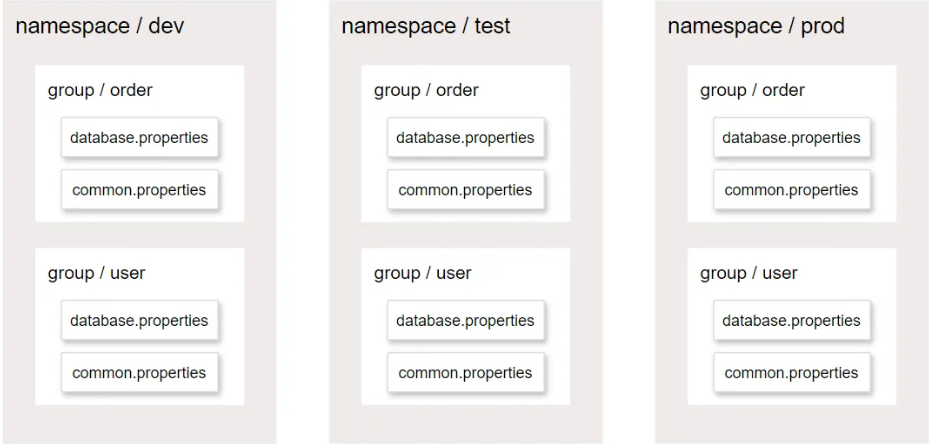Select "group / order" label under dev namespace

[100, 90]
